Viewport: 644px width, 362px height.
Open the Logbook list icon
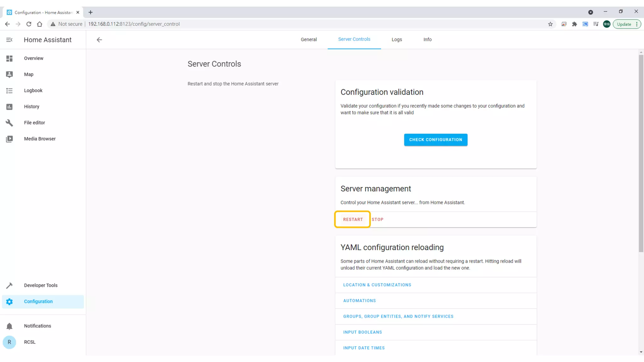coord(9,90)
